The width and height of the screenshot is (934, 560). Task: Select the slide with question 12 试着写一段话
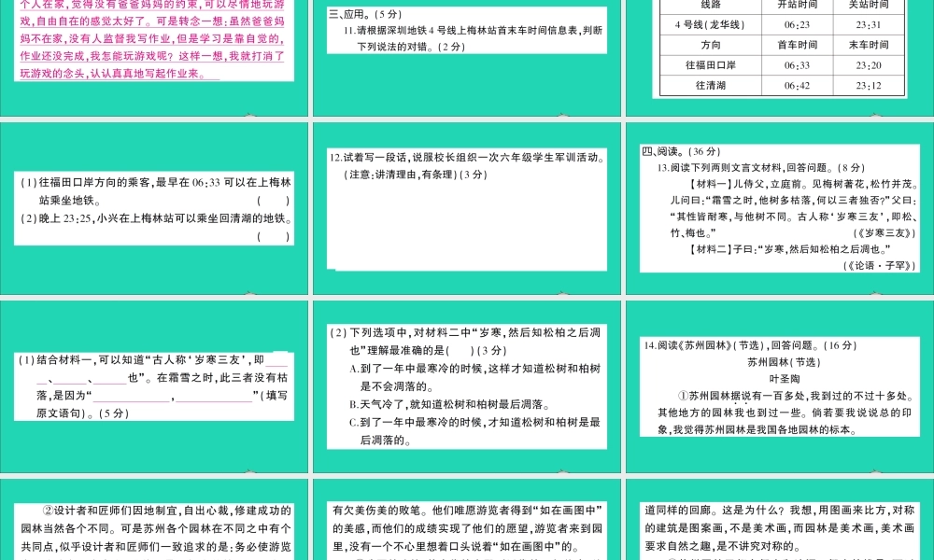(x=467, y=208)
